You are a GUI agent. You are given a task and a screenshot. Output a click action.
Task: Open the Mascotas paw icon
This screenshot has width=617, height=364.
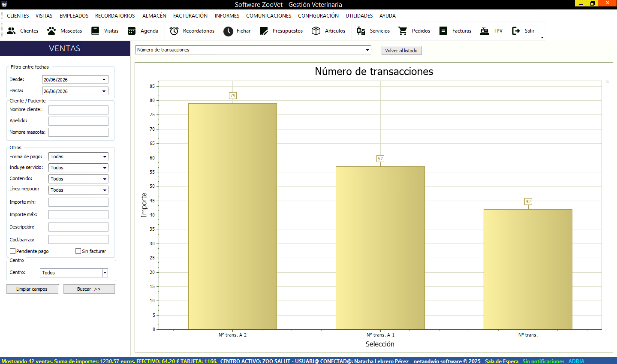point(51,31)
